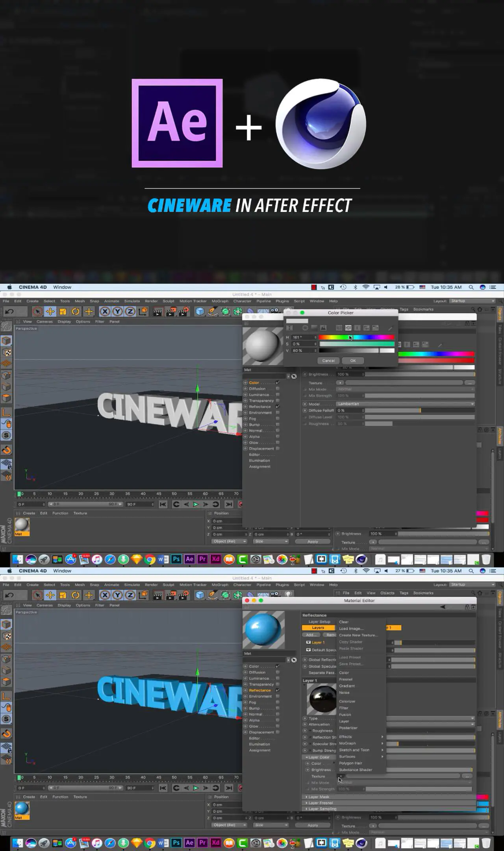Click Cancel in the Color Picker dialog

pyautogui.click(x=328, y=360)
